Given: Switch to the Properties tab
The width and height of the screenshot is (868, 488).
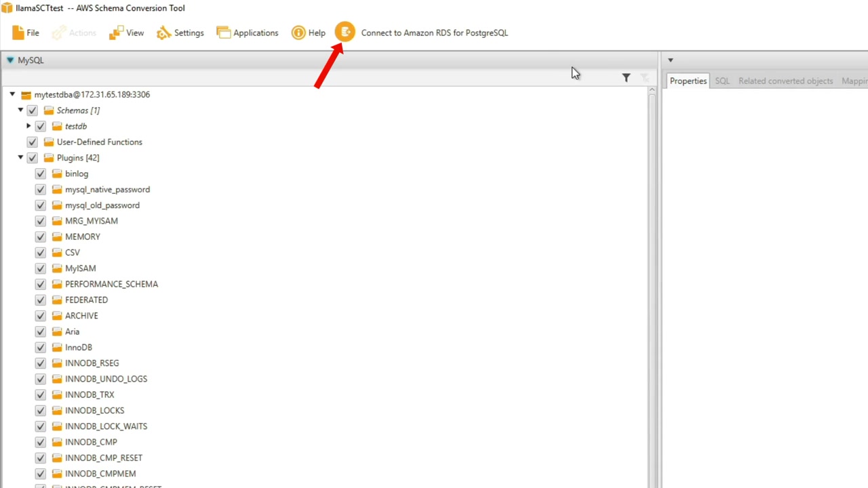Looking at the screenshot, I should (688, 81).
